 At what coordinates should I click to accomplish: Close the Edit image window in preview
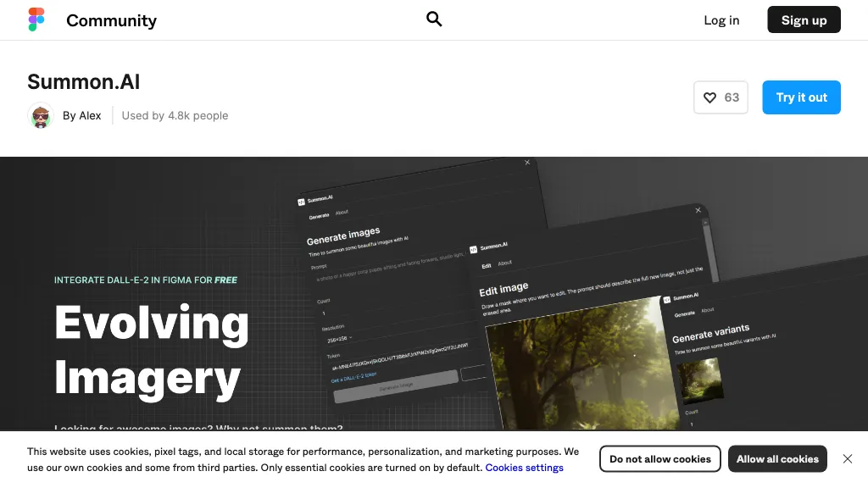pyautogui.click(x=698, y=210)
